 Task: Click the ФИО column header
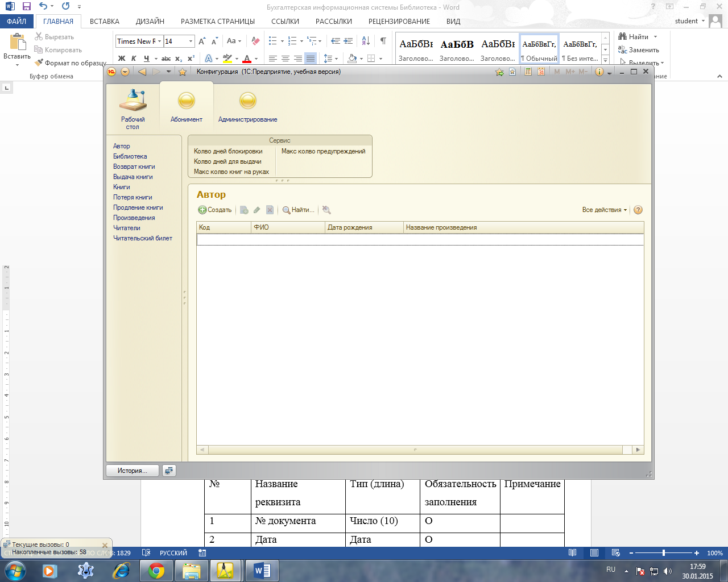tap(288, 227)
